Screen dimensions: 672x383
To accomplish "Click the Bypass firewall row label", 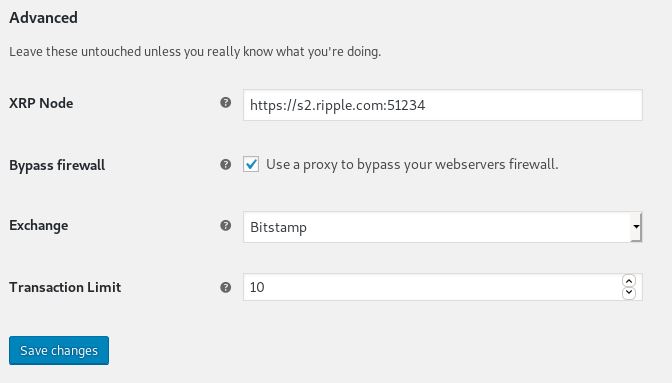I will click(57, 165).
